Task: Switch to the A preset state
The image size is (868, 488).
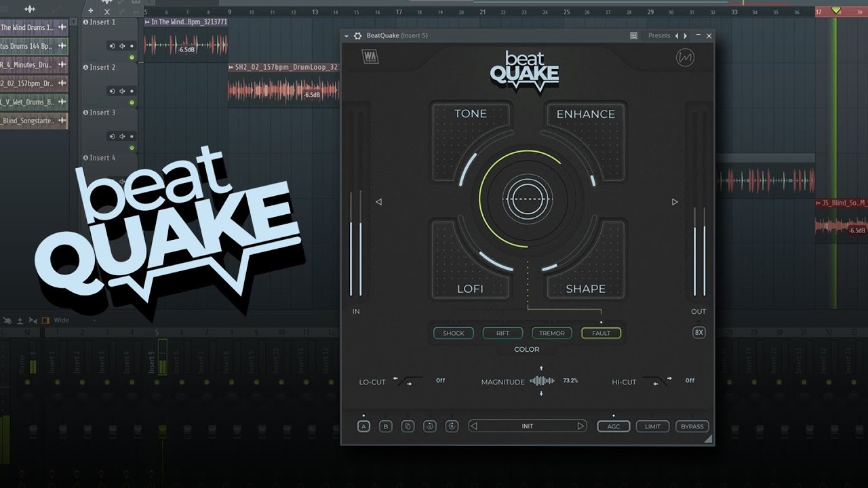Action: coord(363,426)
